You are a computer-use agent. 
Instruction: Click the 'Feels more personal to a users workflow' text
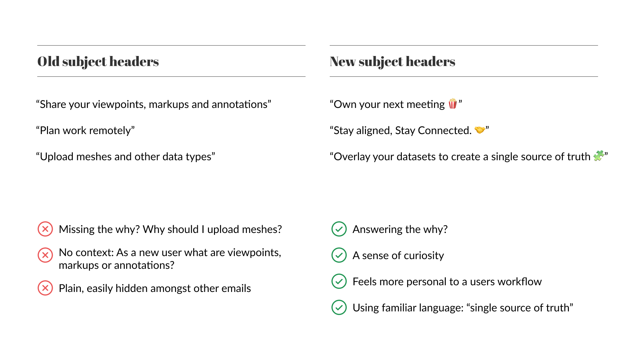[x=447, y=282]
